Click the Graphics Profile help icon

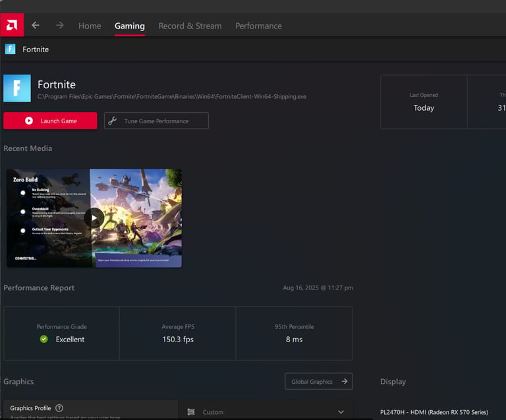(59, 408)
